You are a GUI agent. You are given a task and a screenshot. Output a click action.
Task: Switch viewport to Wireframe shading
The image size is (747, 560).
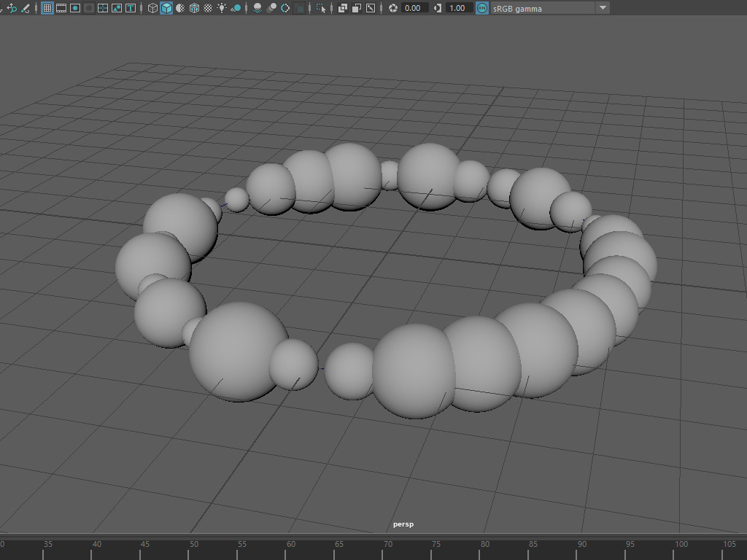click(152, 8)
